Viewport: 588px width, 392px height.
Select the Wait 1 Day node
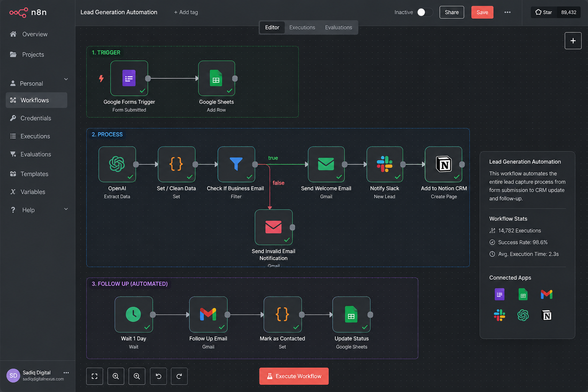tap(134, 314)
